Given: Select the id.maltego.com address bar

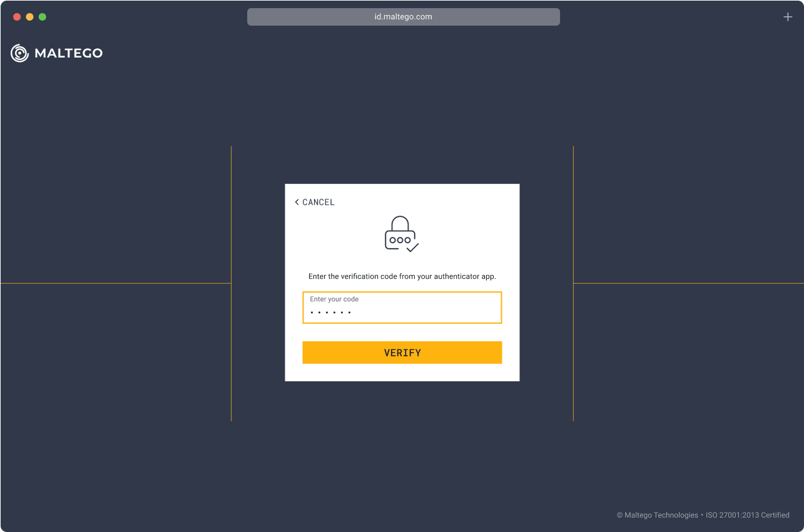Looking at the screenshot, I should (x=403, y=17).
